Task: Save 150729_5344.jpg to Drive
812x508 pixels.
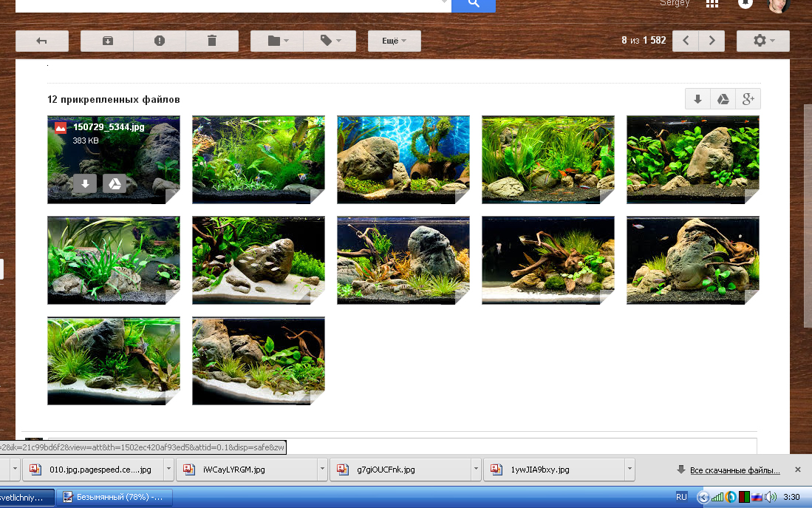Action: [x=114, y=183]
